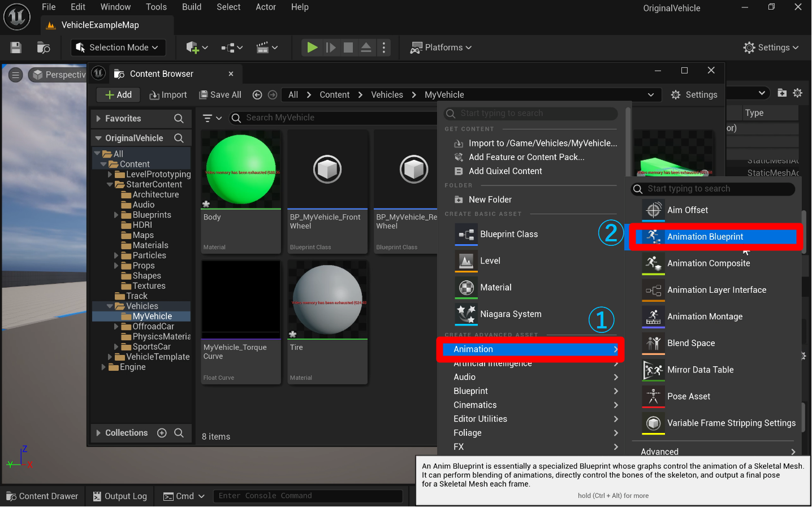Open the Build menu
812x507 pixels.
pyautogui.click(x=192, y=7)
